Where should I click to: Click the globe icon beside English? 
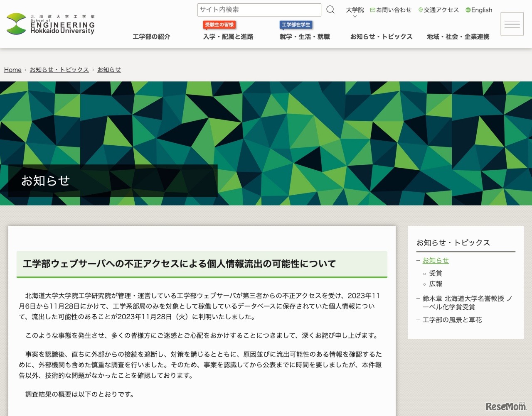click(468, 10)
